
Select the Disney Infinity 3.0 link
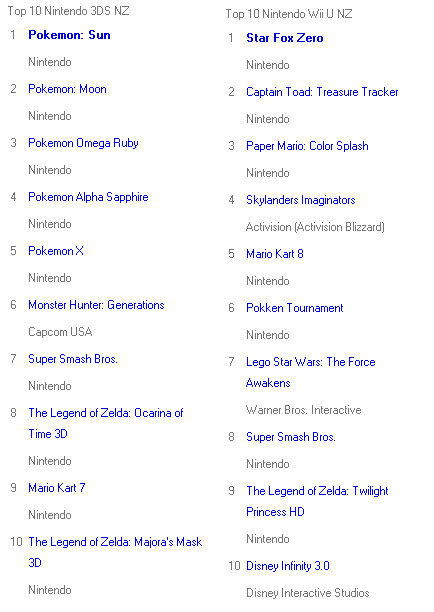click(x=288, y=566)
